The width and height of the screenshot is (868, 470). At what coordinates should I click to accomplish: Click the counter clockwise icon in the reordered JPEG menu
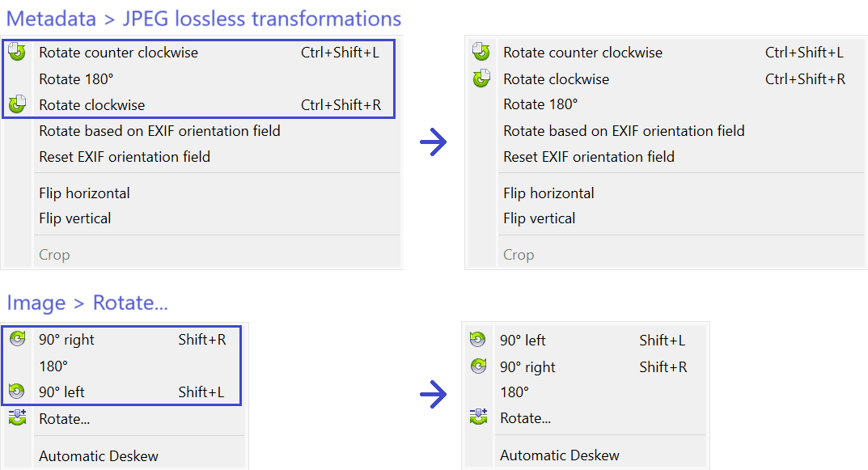pyautogui.click(x=481, y=53)
